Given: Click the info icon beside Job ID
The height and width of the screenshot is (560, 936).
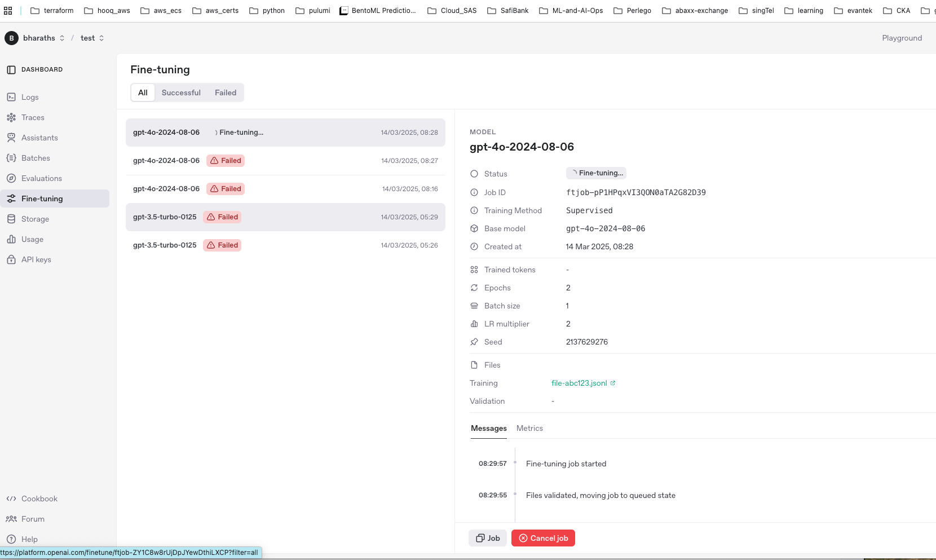Looking at the screenshot, I should pos(474,192).
